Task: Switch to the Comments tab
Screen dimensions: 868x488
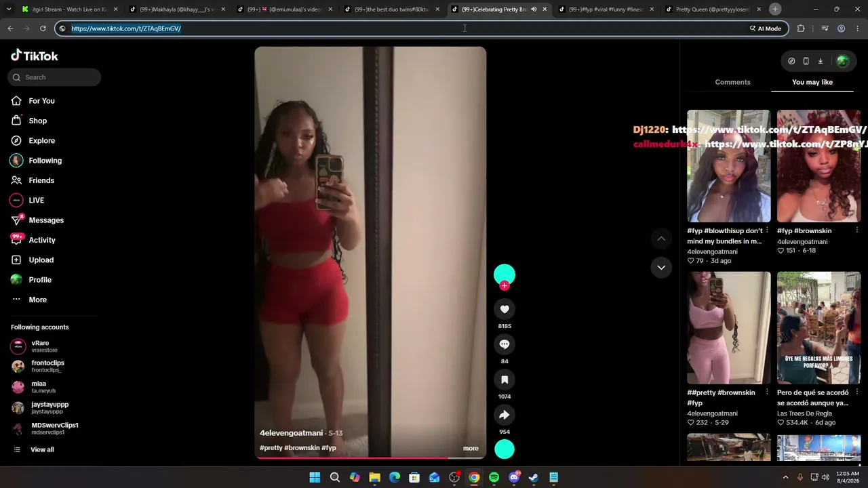Action: (x=732, y=82)
